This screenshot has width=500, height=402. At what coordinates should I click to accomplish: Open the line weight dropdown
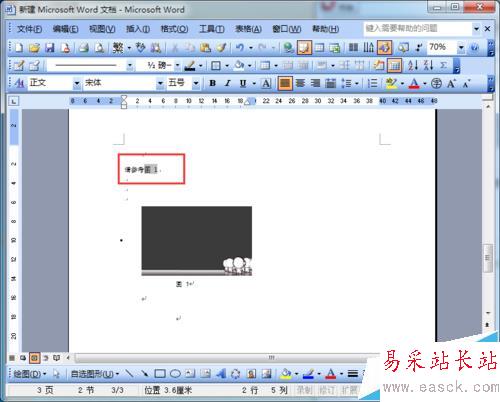178,66
